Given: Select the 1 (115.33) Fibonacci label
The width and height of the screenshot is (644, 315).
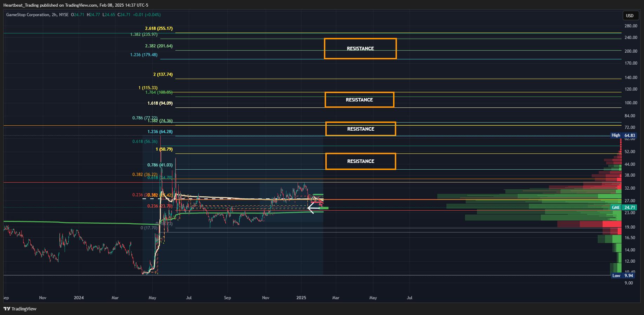Looking at the screenshot, I should 148,88.
